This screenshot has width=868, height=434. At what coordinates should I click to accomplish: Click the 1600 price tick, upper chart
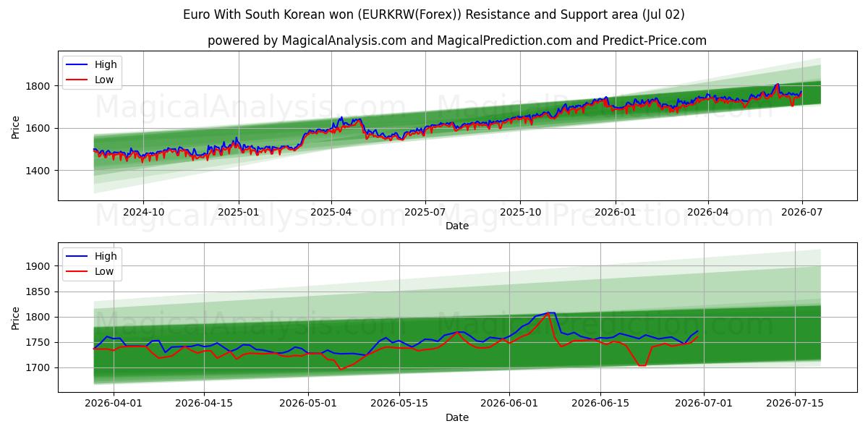tap(39, 128)
